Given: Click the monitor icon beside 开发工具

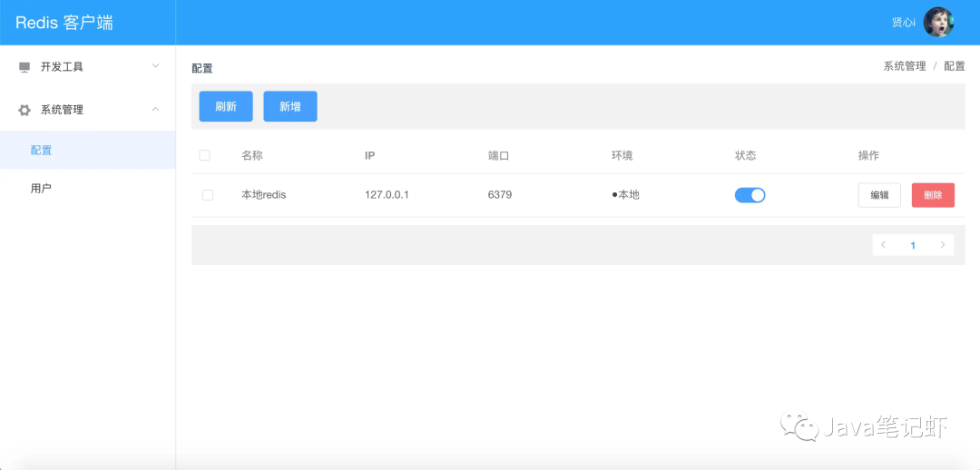Looking at the screenshot, I should click(x=24, y=67).
